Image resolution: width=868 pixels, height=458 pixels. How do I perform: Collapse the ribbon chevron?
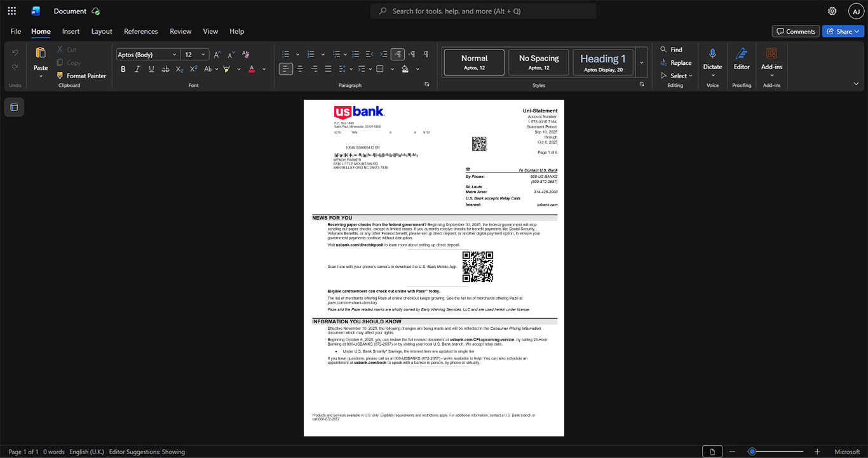(856, 83)
